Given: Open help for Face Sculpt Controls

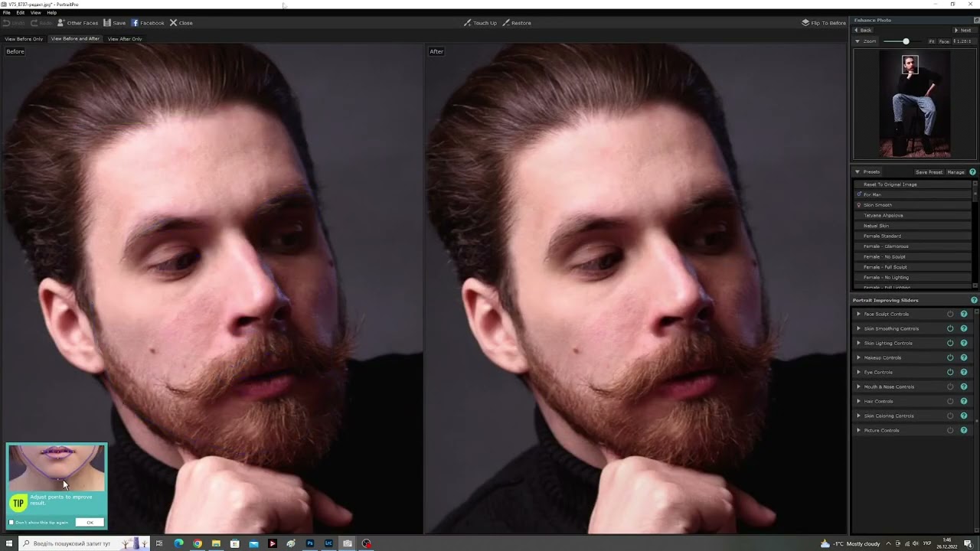Looking at the screenshot, I should [964, 314].
